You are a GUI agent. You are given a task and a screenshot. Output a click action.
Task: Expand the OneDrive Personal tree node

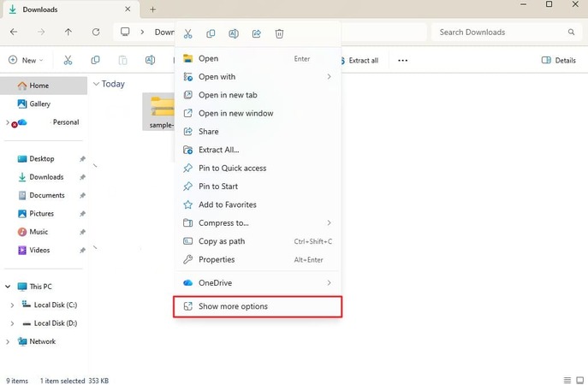(7, 122)
